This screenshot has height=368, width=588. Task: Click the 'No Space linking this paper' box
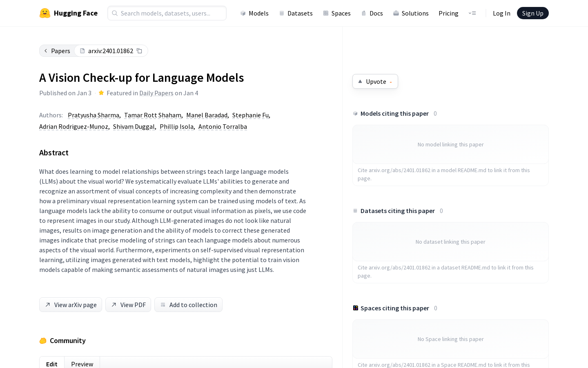pos(450,339)
